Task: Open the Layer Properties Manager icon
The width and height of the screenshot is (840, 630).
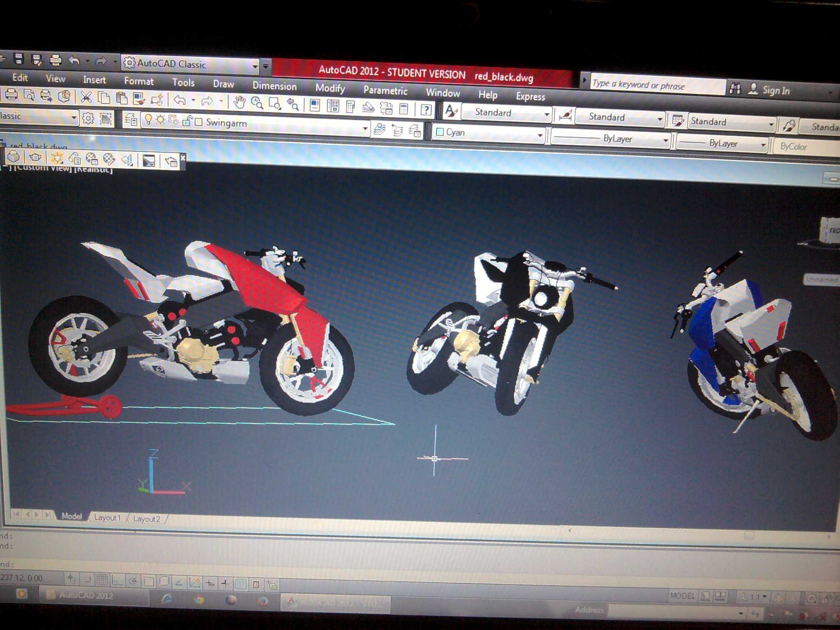Action: [131, 119]
